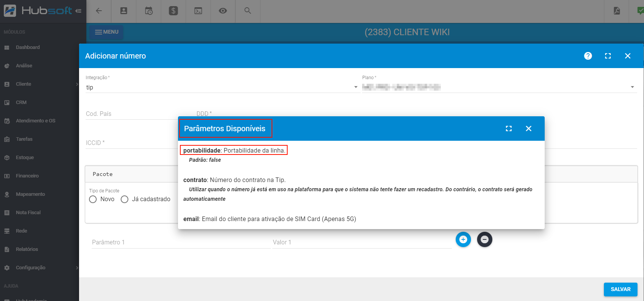The height and width of the screenshot is (301, 644).
Task: Open the PDF document icon
Action: tap(616, 11)
